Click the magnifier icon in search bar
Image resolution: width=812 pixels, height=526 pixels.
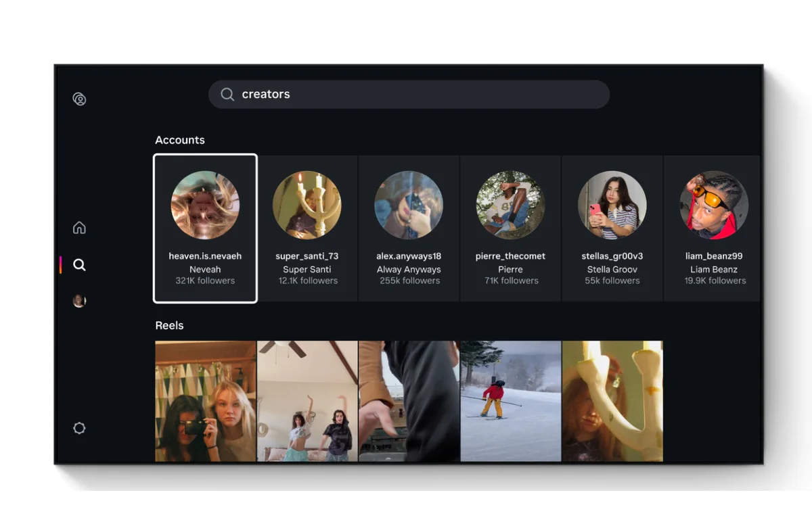tap(227, 95)
